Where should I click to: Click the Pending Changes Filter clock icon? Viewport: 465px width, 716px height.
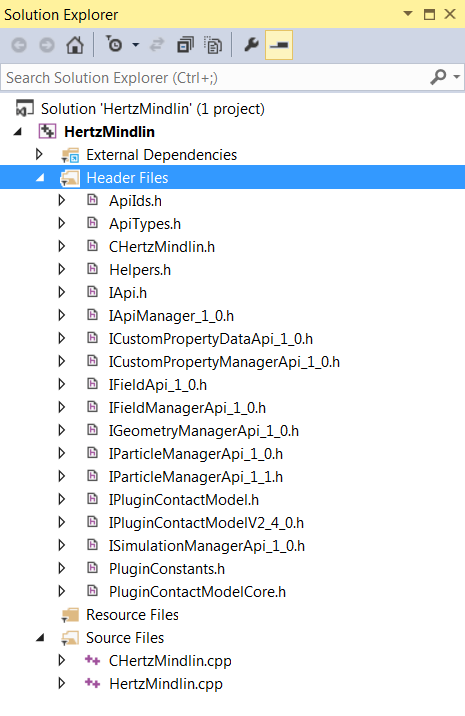[x=114, y=45]
